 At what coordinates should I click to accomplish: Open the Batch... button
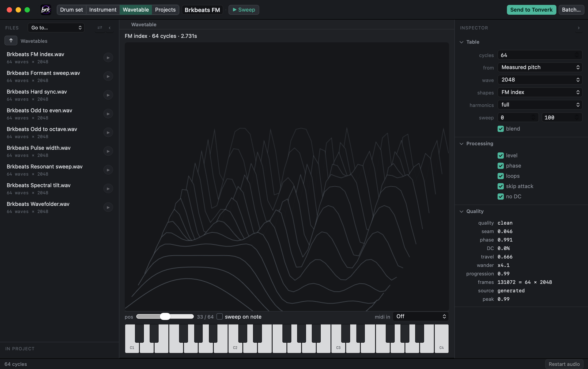click(571, 10)
